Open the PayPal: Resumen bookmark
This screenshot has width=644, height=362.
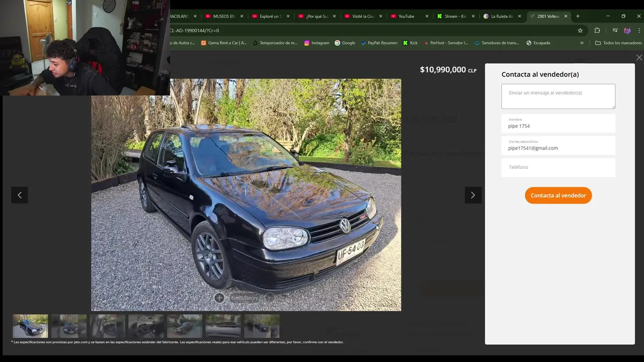coord(379,43)
